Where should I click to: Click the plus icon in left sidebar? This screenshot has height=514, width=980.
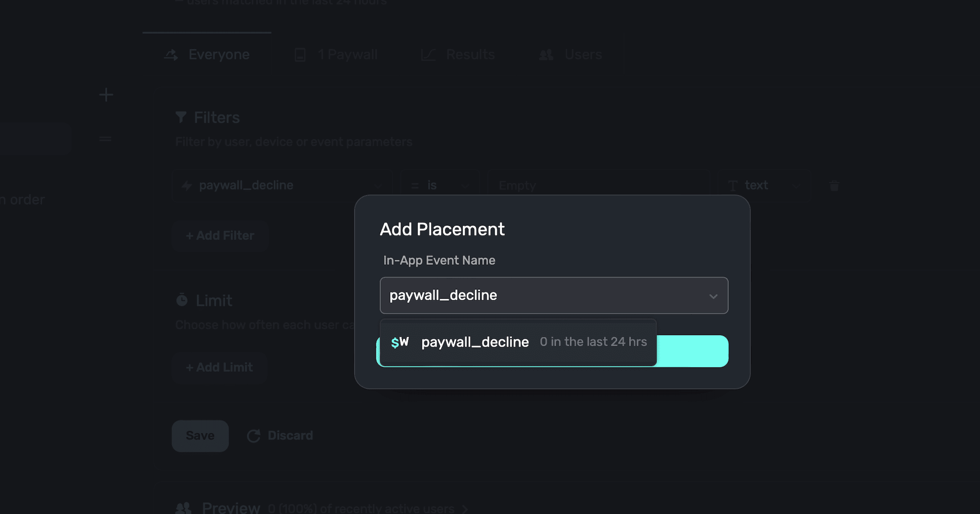pos(106,94)
